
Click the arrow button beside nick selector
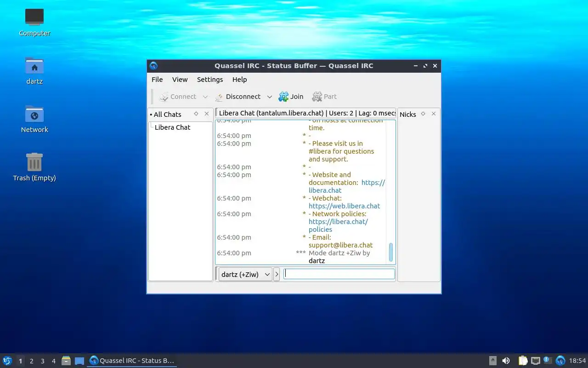coord(277,274)
